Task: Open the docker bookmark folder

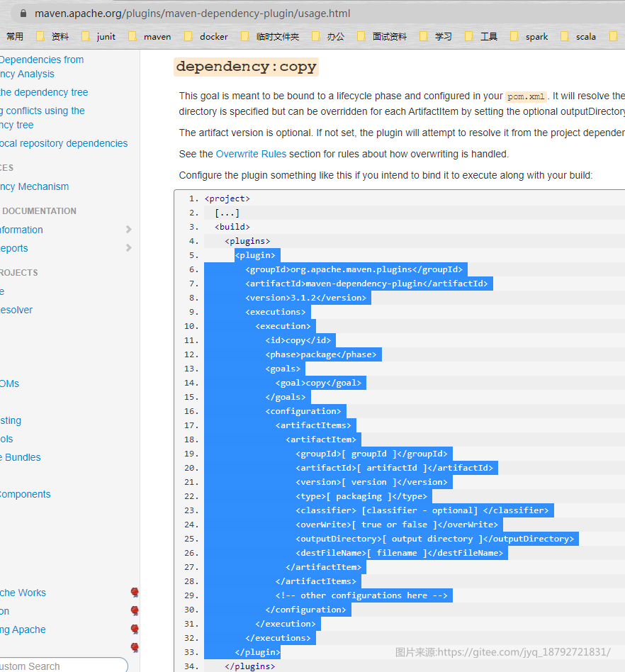Action: click(206, 36)
